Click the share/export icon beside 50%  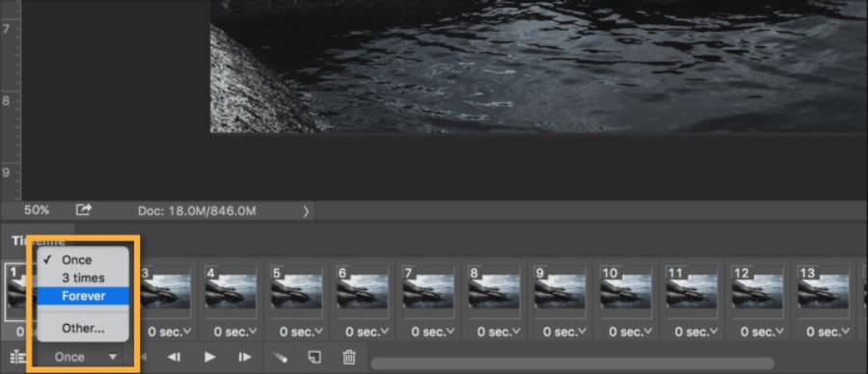click(84, 210)
